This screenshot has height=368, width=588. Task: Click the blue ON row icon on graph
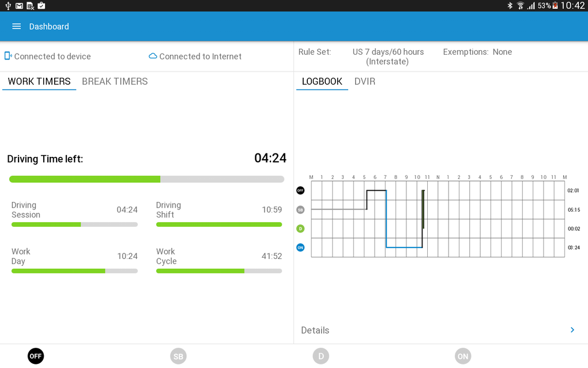point(300,247)
